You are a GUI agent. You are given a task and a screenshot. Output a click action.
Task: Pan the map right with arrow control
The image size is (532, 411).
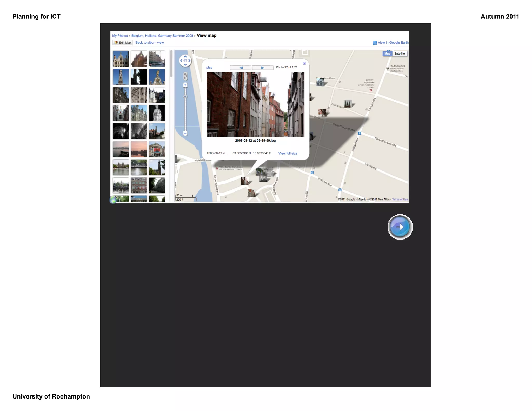click(189, 61)
